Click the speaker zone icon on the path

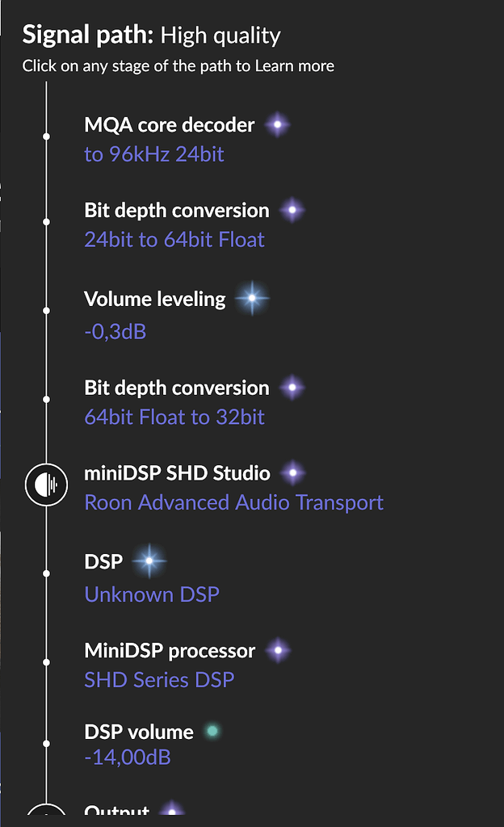pos(47,485)
